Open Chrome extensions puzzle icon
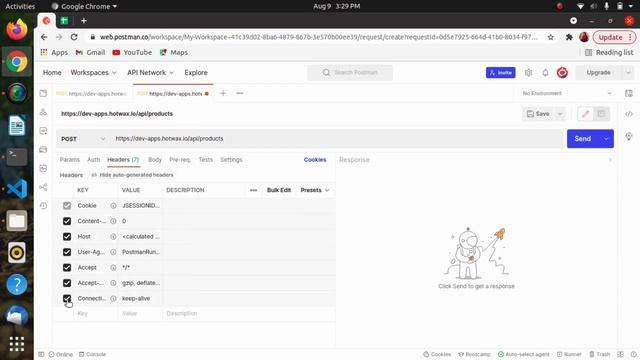640x360 pixels. [569, 37]
